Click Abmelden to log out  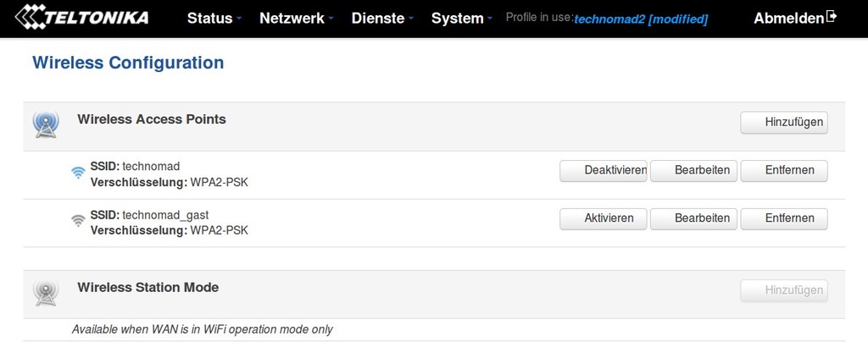click(788, 19)
